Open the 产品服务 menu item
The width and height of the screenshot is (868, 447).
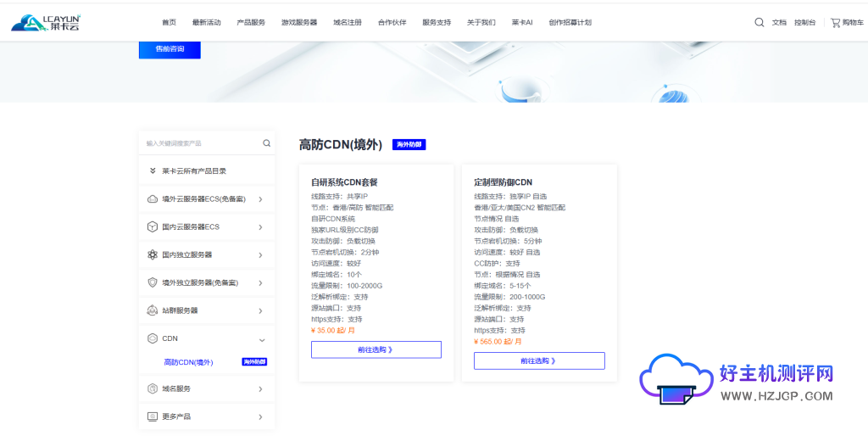pos(251,23)
